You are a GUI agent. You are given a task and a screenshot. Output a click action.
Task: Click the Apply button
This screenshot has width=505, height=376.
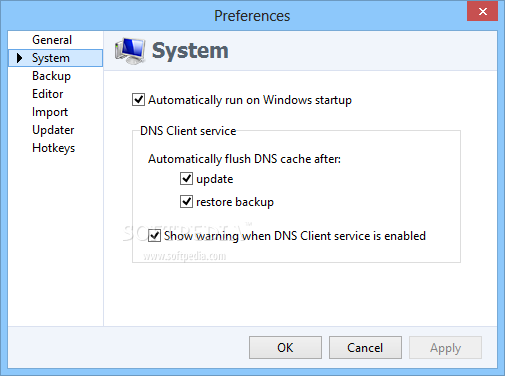[x=445, y=347]
